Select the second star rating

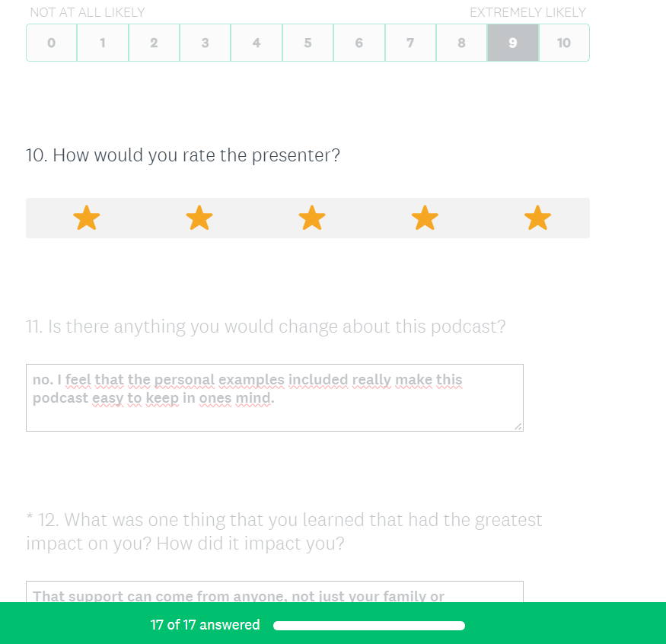(199, 218)
